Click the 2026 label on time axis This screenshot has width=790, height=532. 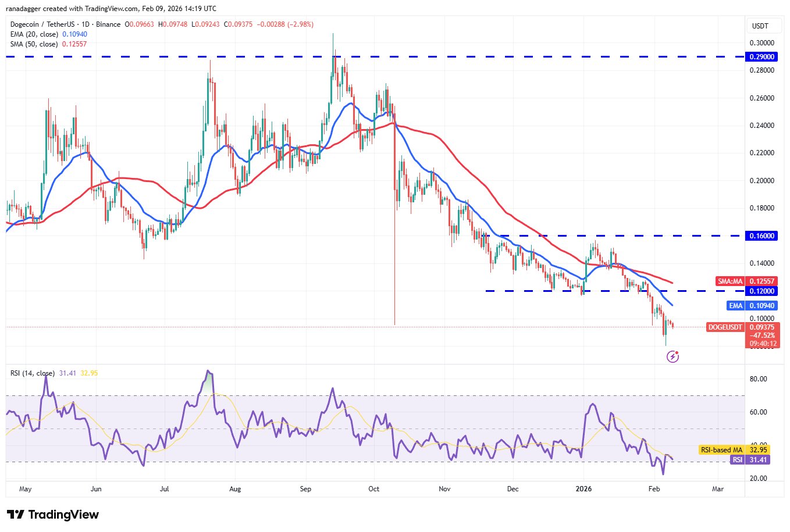coord(583,489)
